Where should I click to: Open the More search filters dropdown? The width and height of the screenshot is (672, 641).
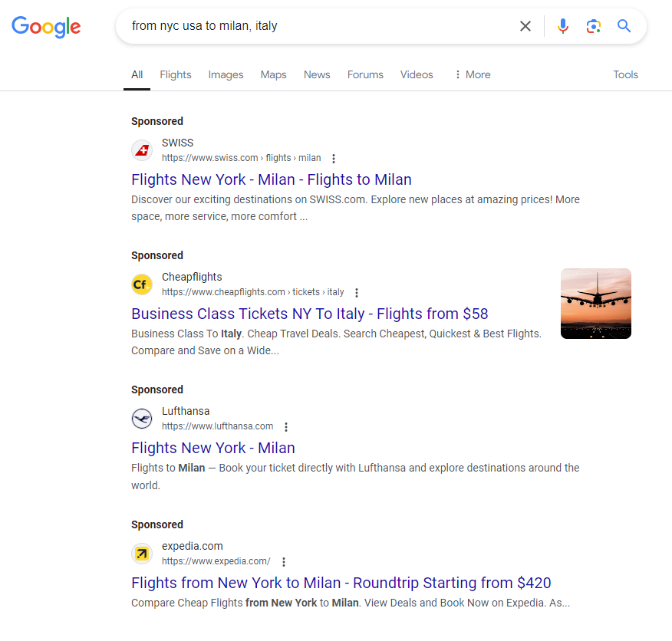click(472, 74)
